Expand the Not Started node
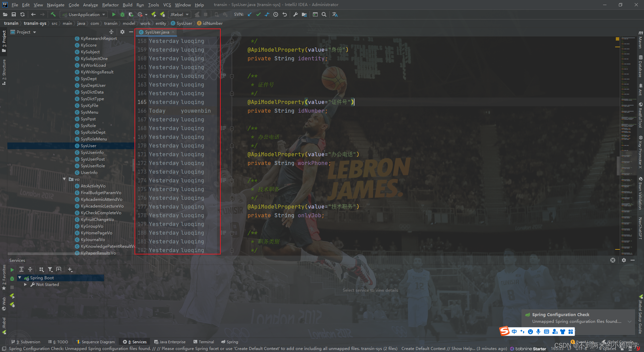Image resolution: width=644 pixels, height=352 pixels. tap(25, 284)
